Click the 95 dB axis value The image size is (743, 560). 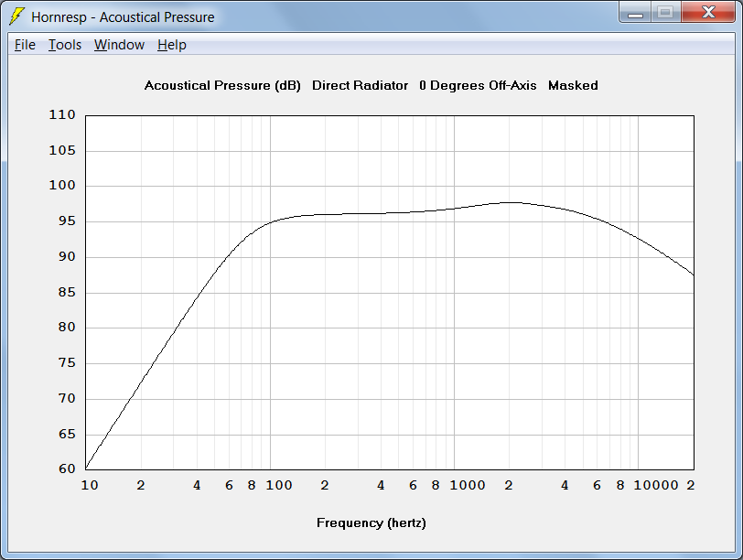[x=67, y=221]
